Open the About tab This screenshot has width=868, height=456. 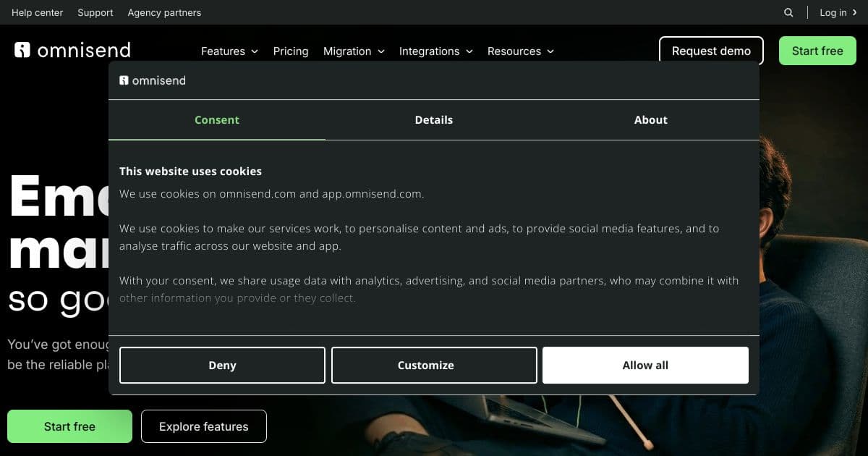[x=650, y=119]
